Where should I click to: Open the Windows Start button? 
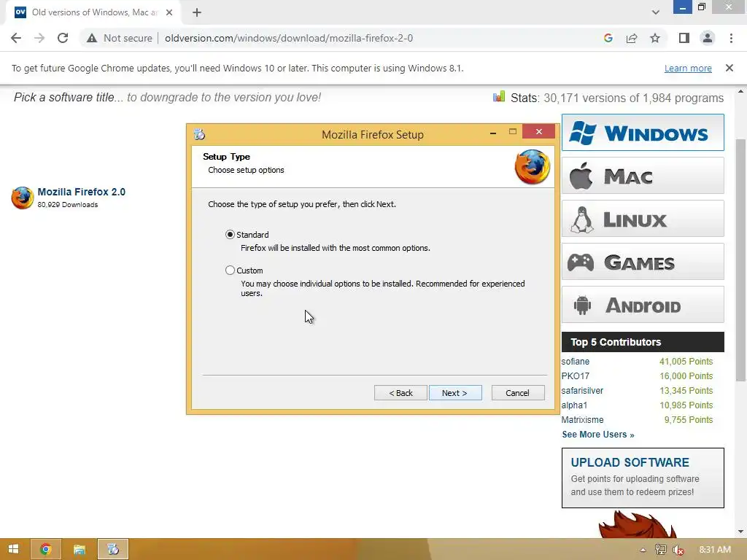(13, 549)
